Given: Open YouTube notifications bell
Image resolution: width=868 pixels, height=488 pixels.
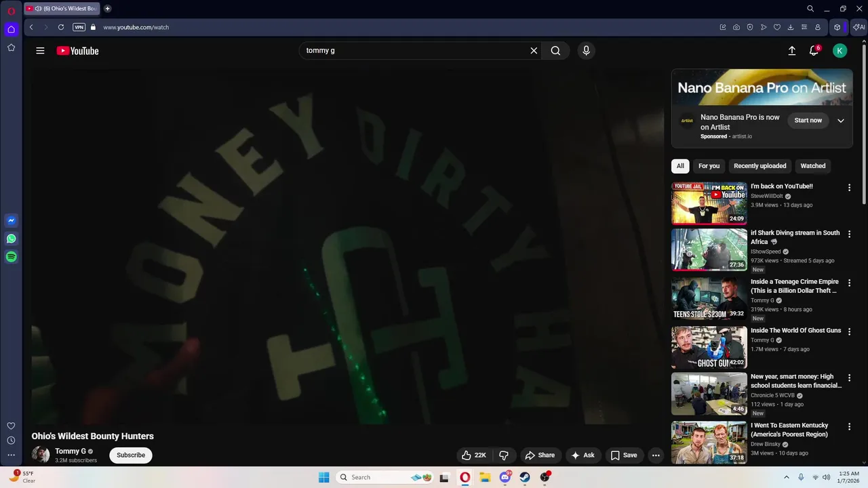Looking at the screenshot, I should (814, 51).
